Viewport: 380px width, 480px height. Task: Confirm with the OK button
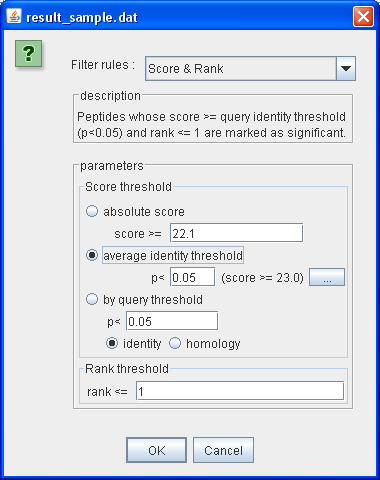pyautogui.click(x=156, y=450)
